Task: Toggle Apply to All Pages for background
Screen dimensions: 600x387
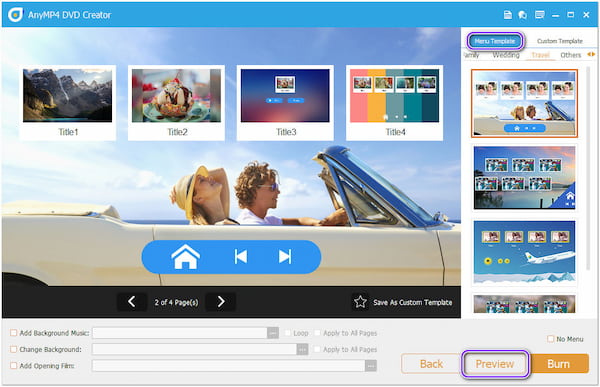Action: [317, 349]
